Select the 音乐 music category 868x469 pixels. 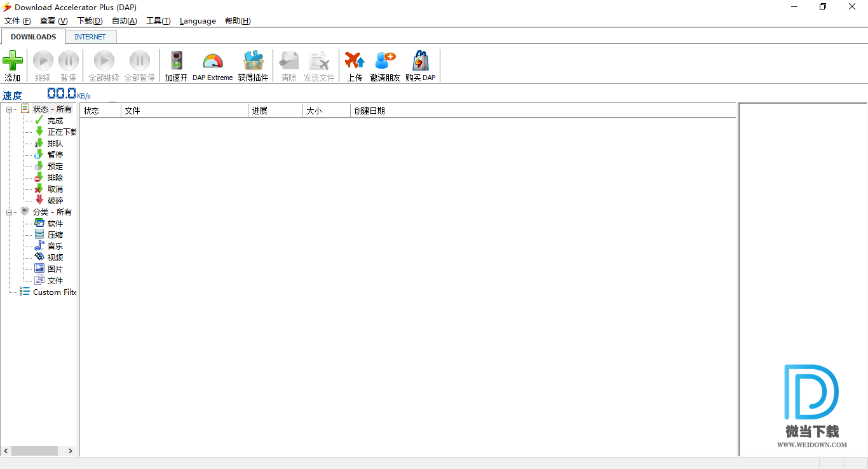[x=55, y=247]
